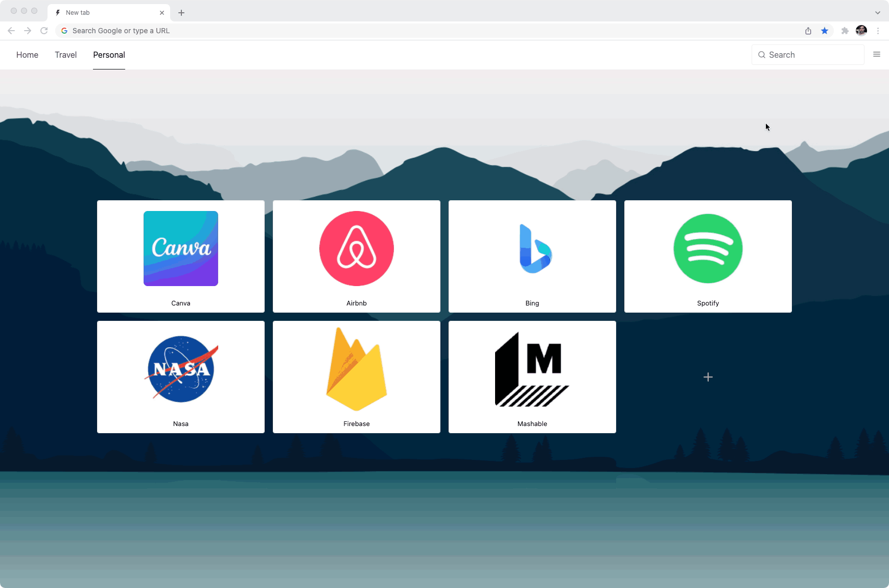Viewport: 889px width, 588px height.
Task: Click the Mashable label text
Action: click(x=532, y=424)
